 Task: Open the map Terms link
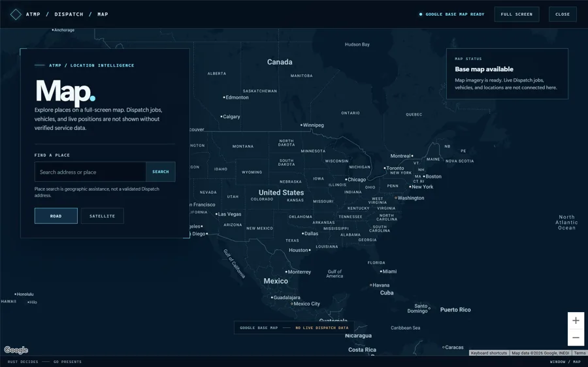point(580,353)
